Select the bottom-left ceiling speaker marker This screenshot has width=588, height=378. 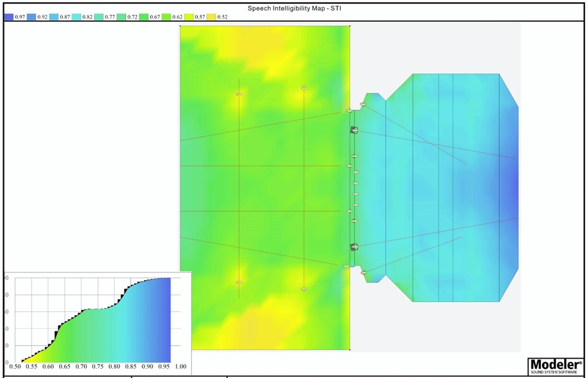point(239,283)
